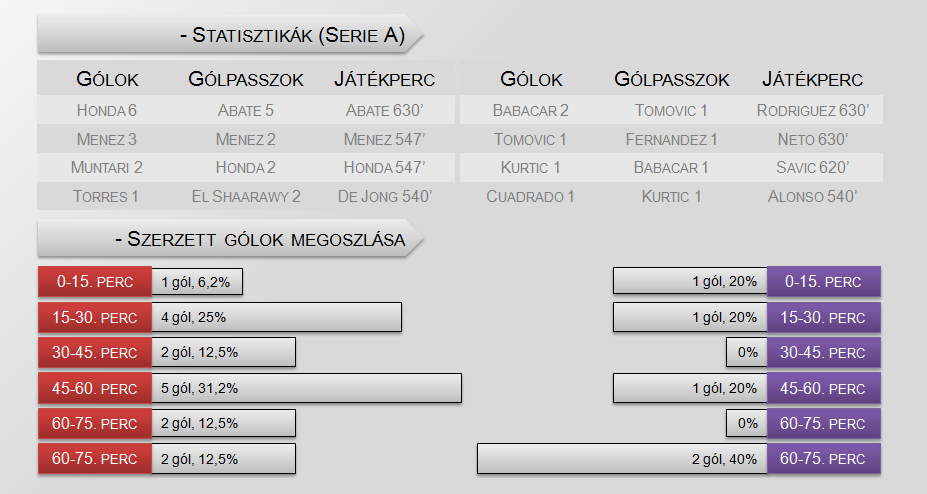Screen dimensions: 927x494
Task: Click the 1 gól, 6,2% bar
Action: coord(197,282)
